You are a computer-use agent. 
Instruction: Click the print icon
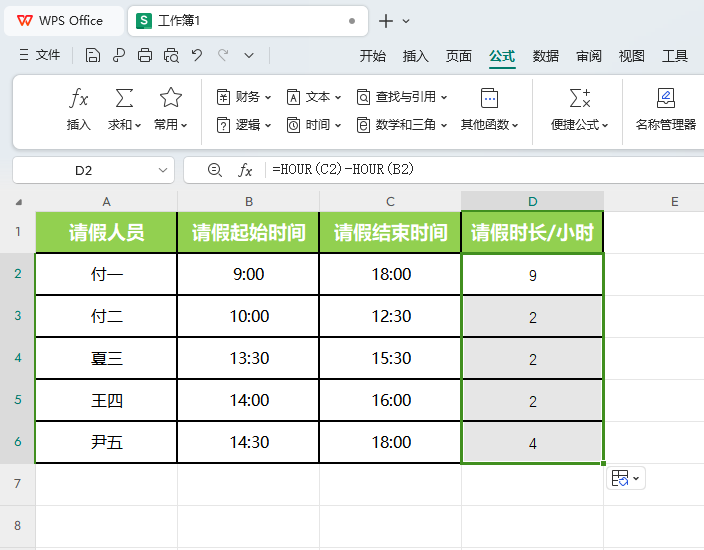pyautogui.click(x=145, y=55)
